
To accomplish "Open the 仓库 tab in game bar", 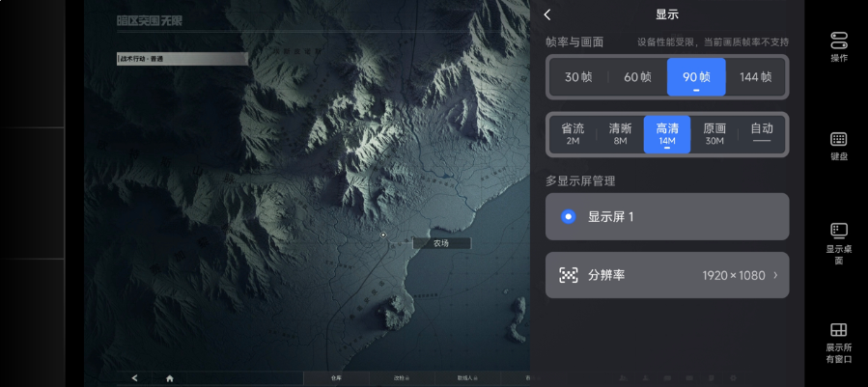I will (336, 378).
